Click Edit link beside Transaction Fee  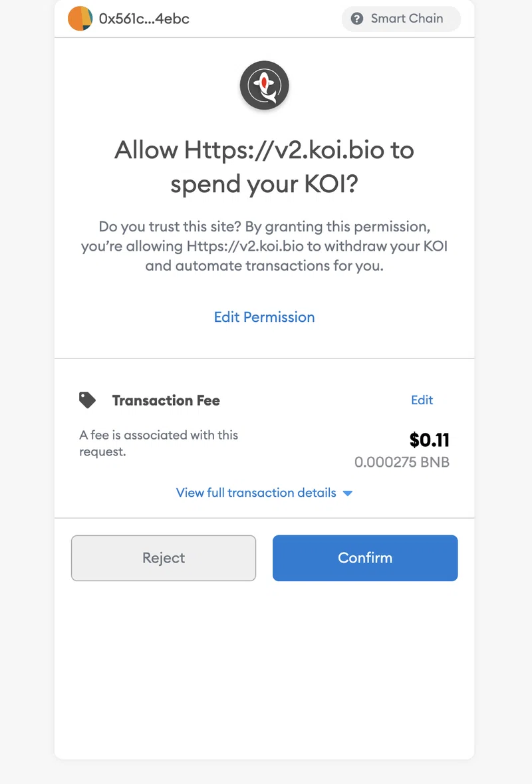pyautogui.click(x=422, y=400)
